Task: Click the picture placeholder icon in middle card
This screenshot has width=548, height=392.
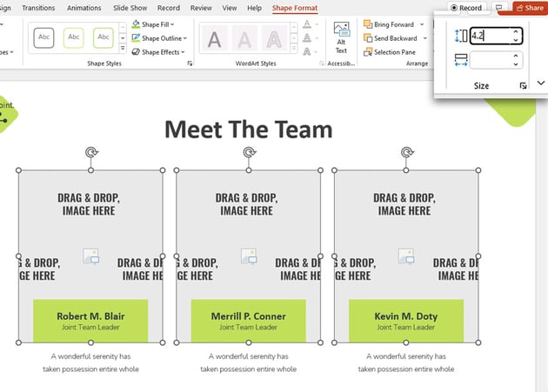Action: pyautogui.click(x=248, y=256)
